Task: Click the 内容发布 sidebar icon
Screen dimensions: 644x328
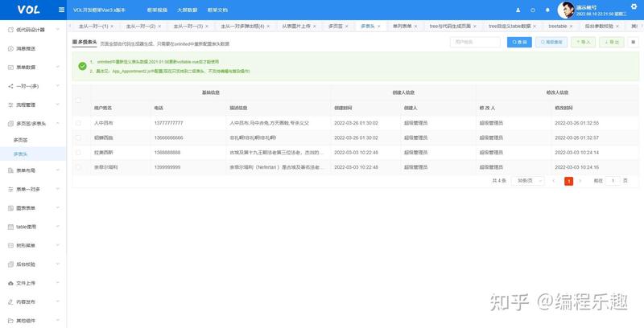Action: point(11,301)
